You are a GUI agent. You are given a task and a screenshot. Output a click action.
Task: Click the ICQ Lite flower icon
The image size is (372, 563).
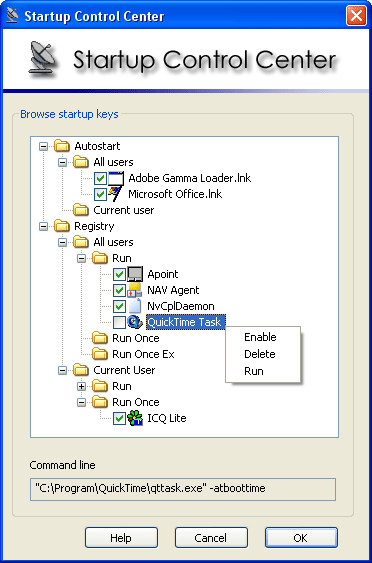point(135,418)
